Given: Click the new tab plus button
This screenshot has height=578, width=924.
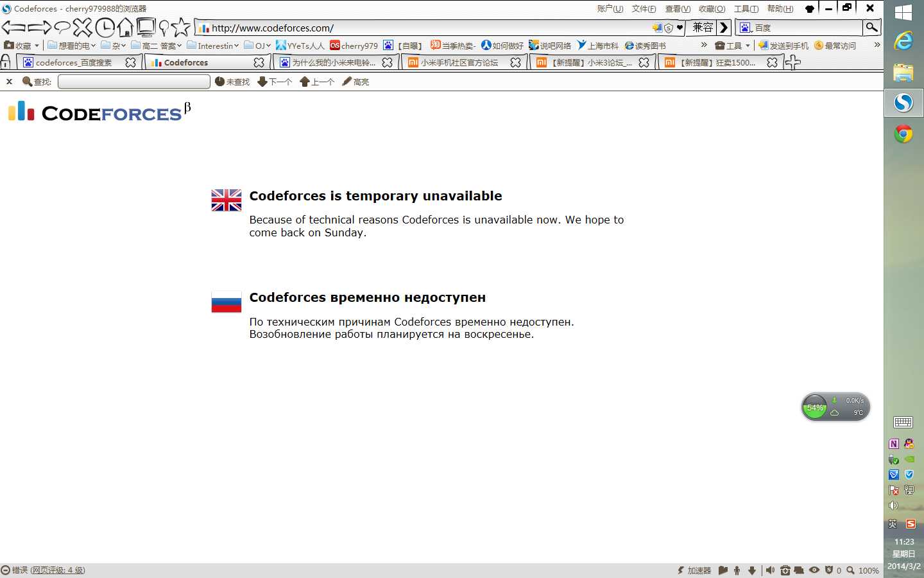Looking at the screenshot, I should [793, 62].
